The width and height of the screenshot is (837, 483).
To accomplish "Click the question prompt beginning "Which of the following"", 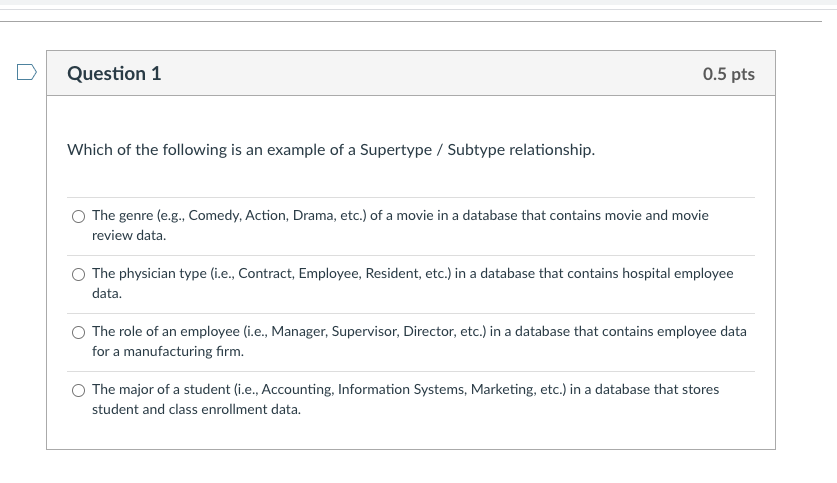I will [x=330, y=150].
